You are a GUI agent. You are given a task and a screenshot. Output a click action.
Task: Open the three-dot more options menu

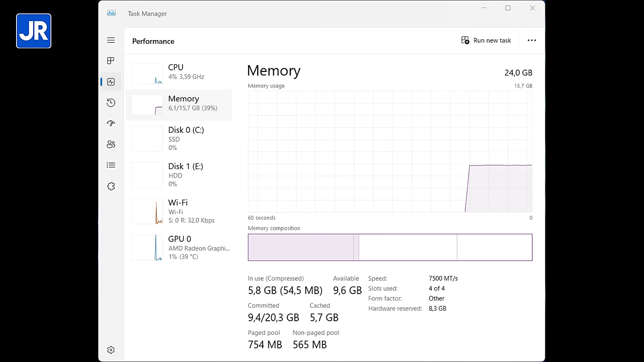tap(531, 40)
